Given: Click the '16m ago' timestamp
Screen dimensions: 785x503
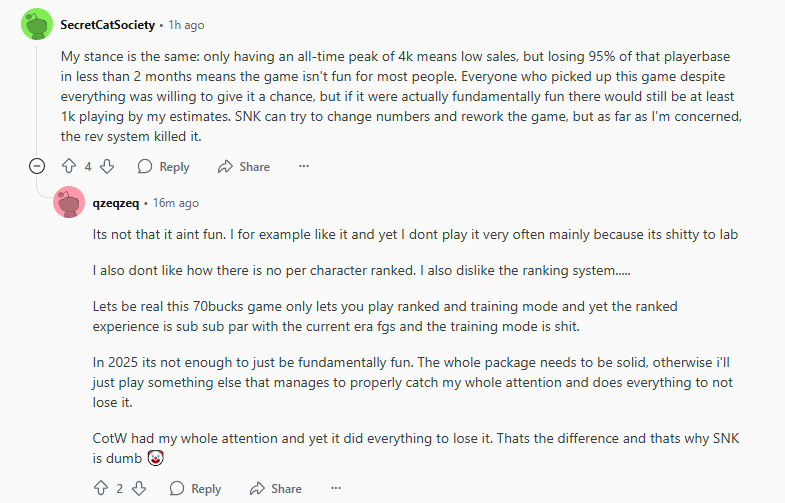Looking at the screenshot, I should click(x=176, y=203).
